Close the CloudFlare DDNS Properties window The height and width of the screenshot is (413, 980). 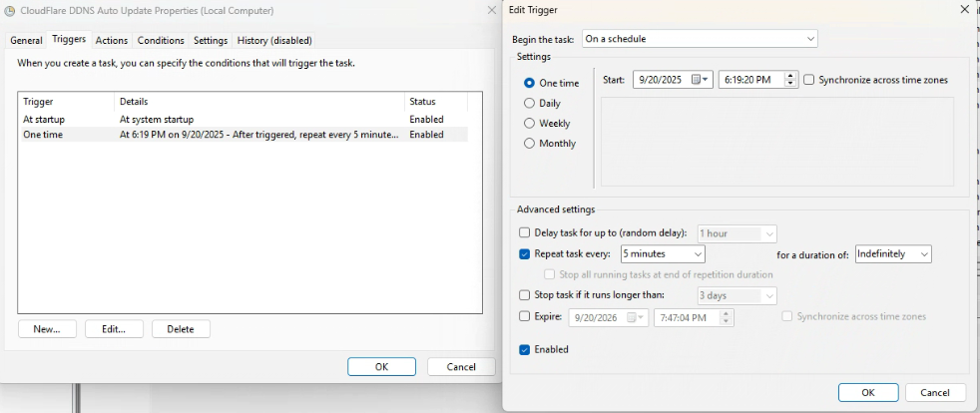(491, 9)
